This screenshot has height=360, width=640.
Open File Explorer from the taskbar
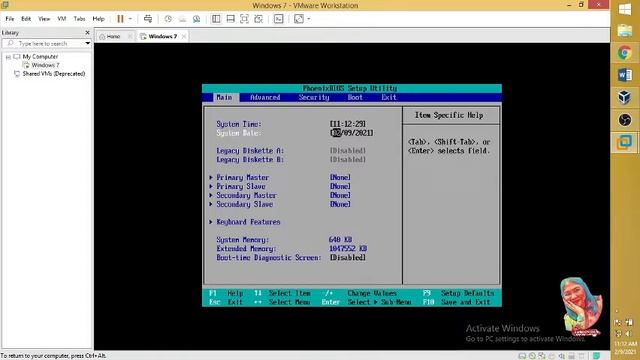tap(625, 31)
